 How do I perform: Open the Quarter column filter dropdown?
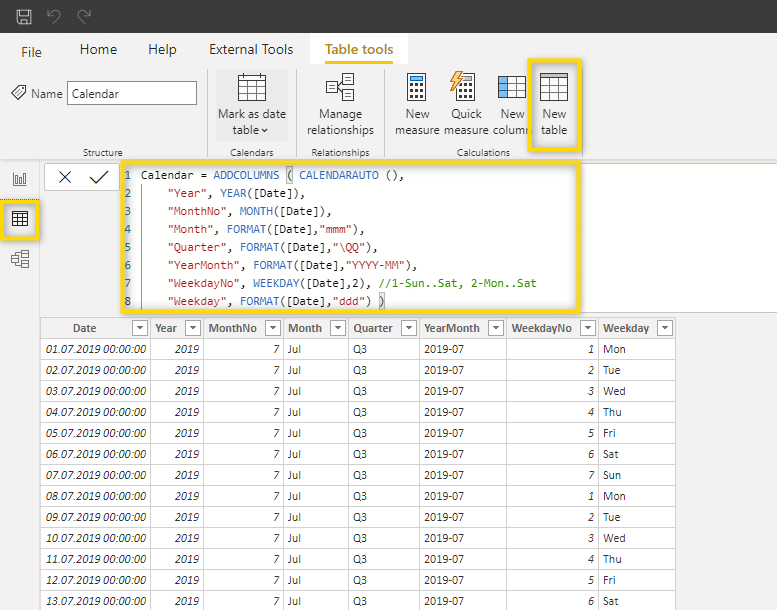pos(407,328)
